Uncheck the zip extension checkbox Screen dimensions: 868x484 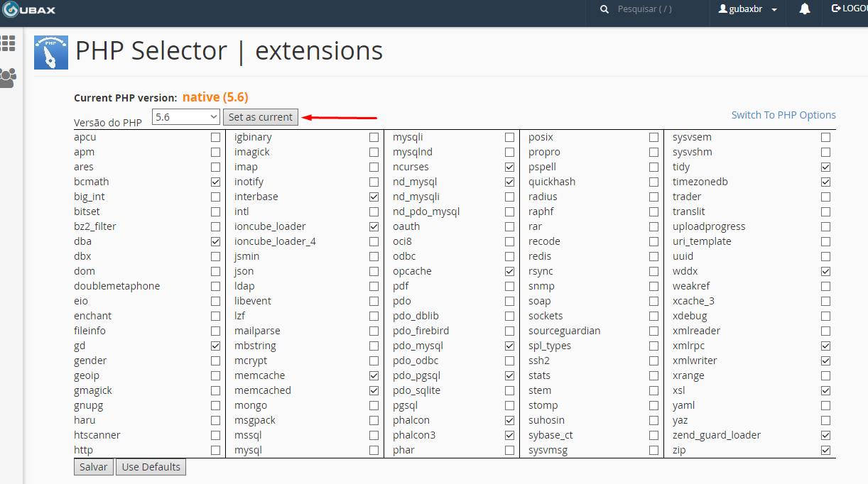coord(825,451)
